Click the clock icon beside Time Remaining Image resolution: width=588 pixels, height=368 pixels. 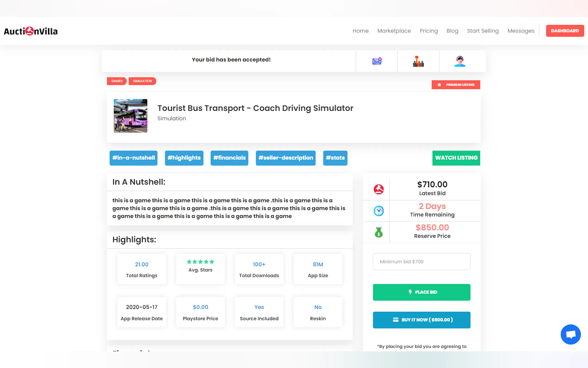tap(378, 211)
